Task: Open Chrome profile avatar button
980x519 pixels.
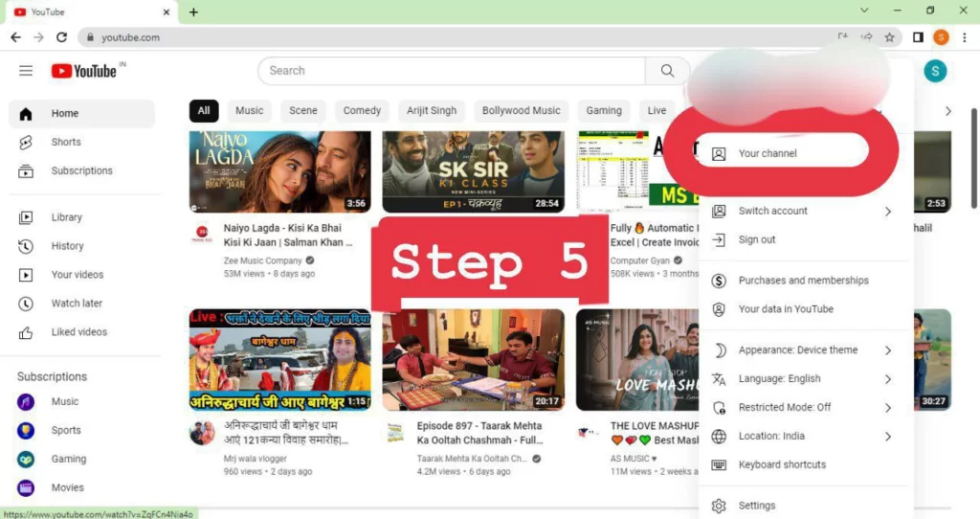Action: tap(941, 37)
